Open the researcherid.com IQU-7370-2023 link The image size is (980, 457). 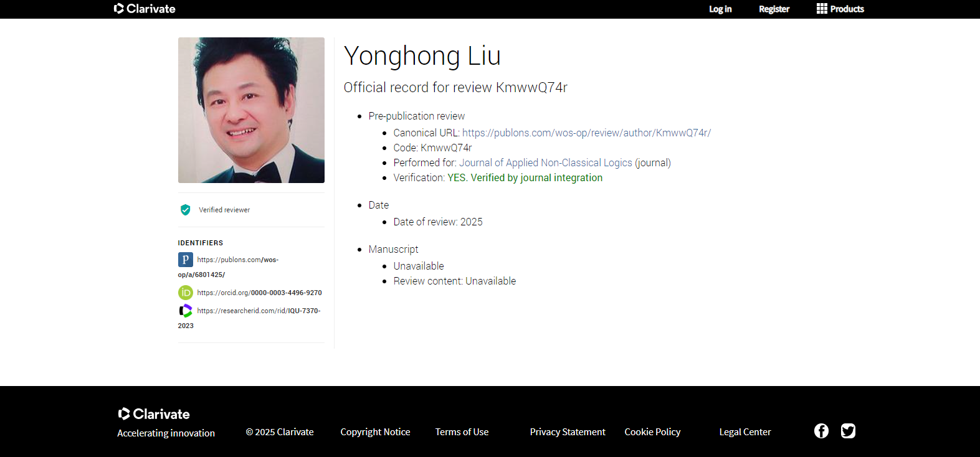click(249, 318)
